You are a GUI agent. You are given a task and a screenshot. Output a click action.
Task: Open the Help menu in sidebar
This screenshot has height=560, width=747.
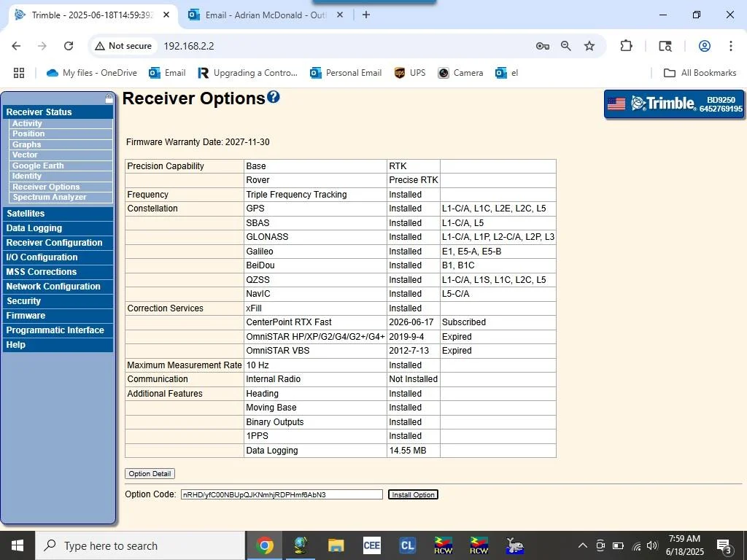pos(58,345)
